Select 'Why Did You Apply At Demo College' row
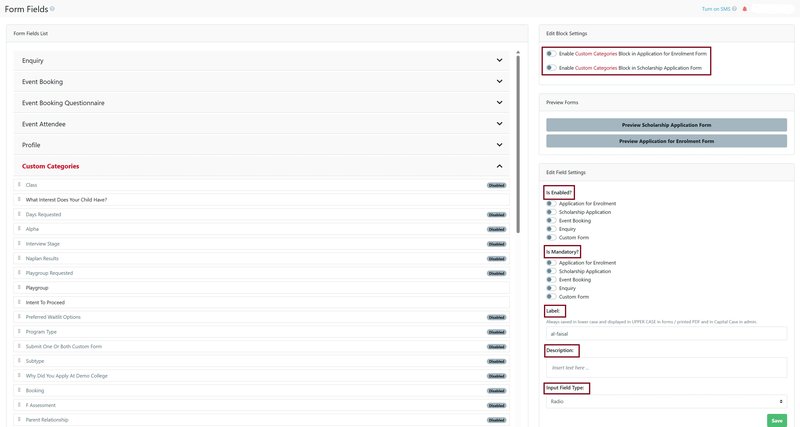The image size is (800, 427). pos(261,375)
